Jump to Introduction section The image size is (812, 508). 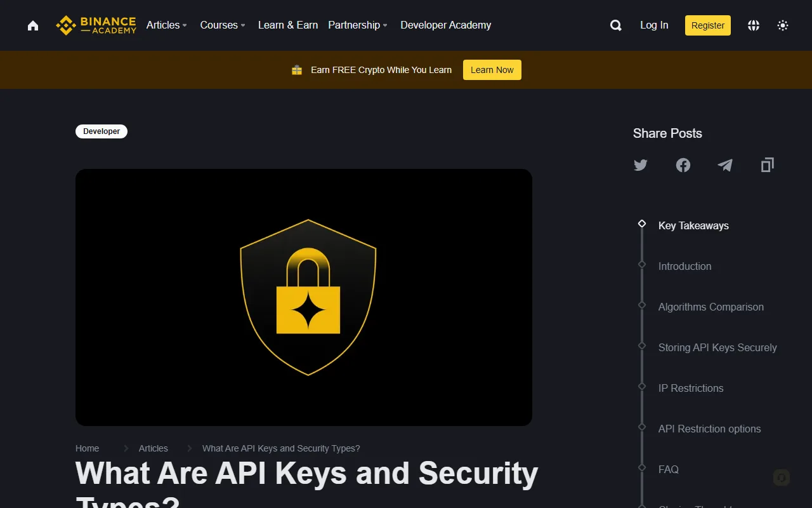[685, 266]
